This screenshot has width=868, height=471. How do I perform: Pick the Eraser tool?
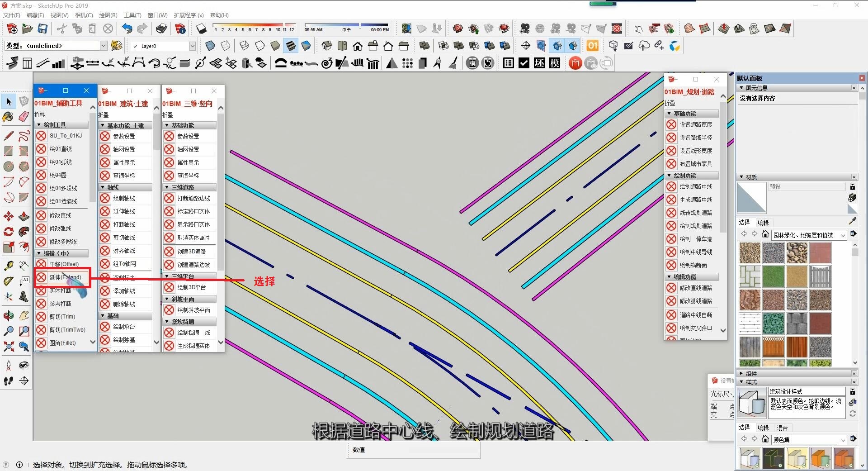click(24, 117)
